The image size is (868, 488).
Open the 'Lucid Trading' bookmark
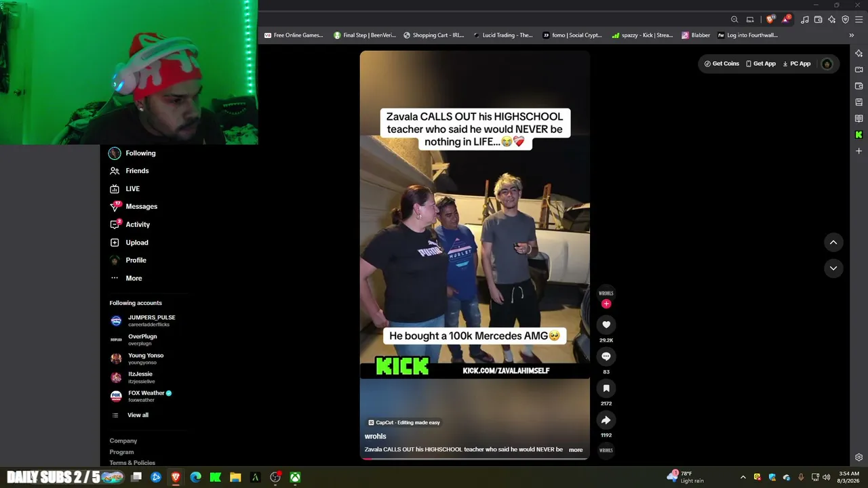point(503,35)
